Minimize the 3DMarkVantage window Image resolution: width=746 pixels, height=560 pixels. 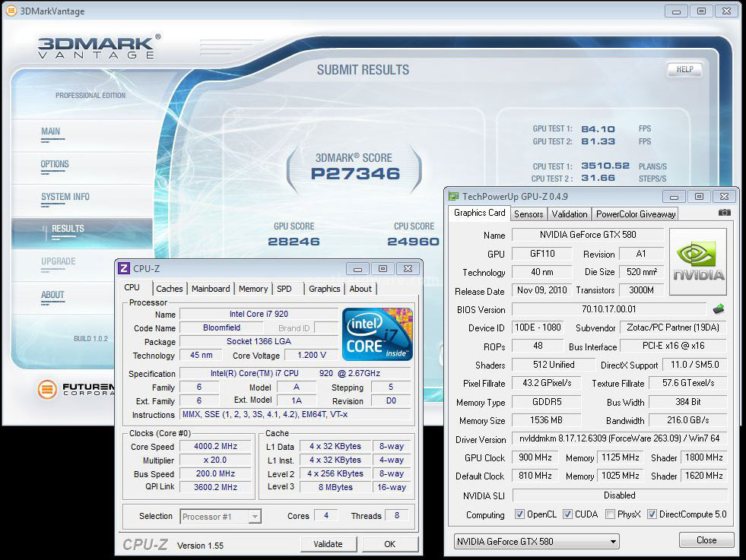pyautogui.click(x=677, y=11)
